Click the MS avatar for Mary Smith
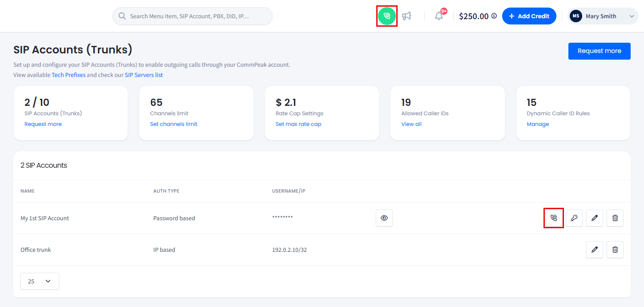Image resolution: width=644 pixels, height=307 pixels. coord(576,16)
